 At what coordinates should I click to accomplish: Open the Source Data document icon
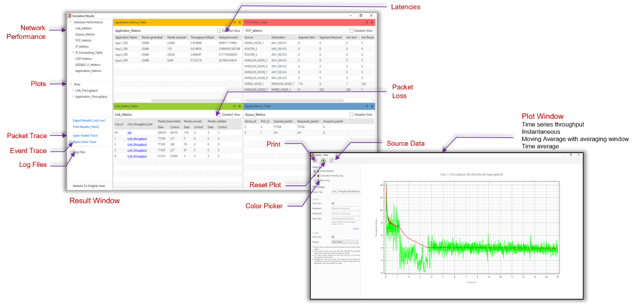[x=331, y=160]
